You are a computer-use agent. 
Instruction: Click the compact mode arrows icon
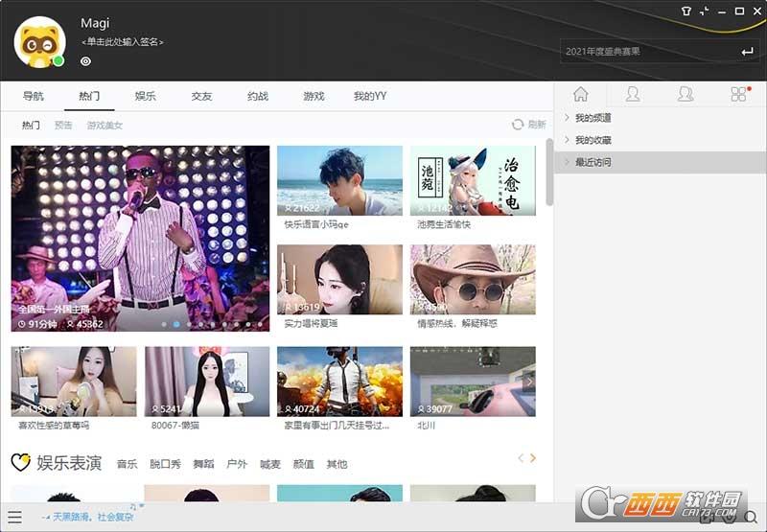(705, 11)
